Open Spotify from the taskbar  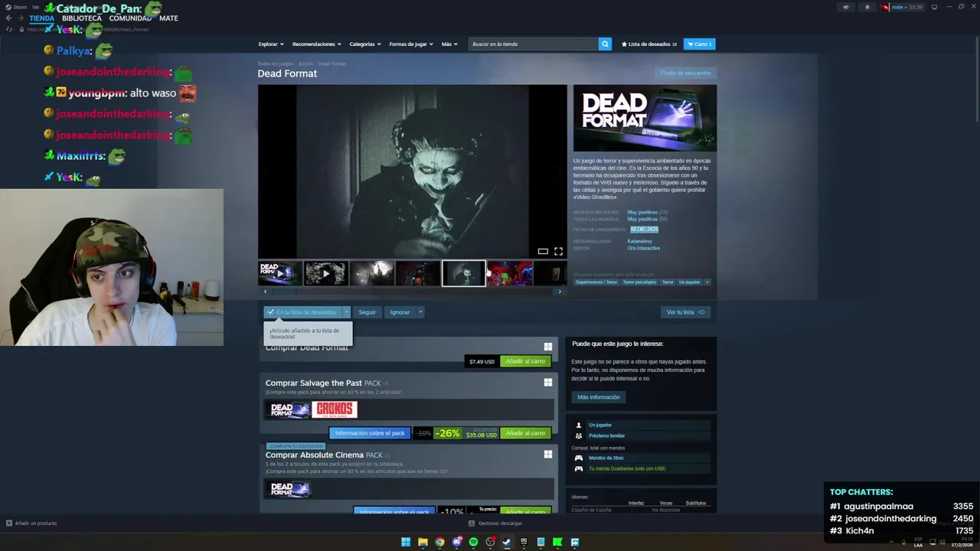coord(473,542)
